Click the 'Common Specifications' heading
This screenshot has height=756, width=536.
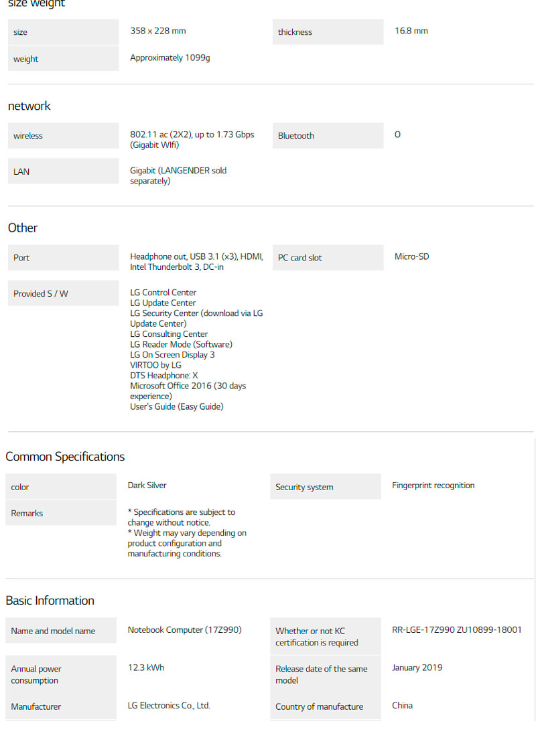click(65, 457)
